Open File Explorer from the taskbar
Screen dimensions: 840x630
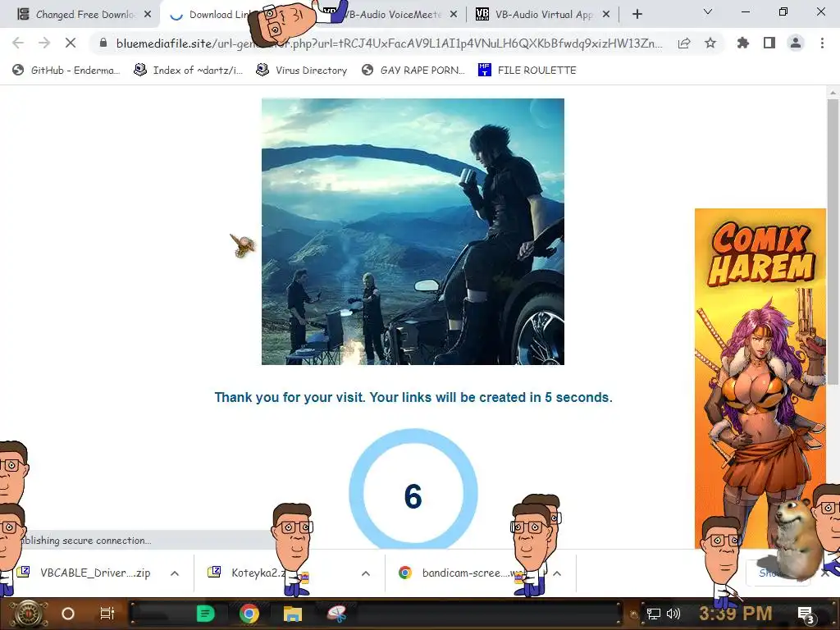pyautogui.click(x=293, y=614)
